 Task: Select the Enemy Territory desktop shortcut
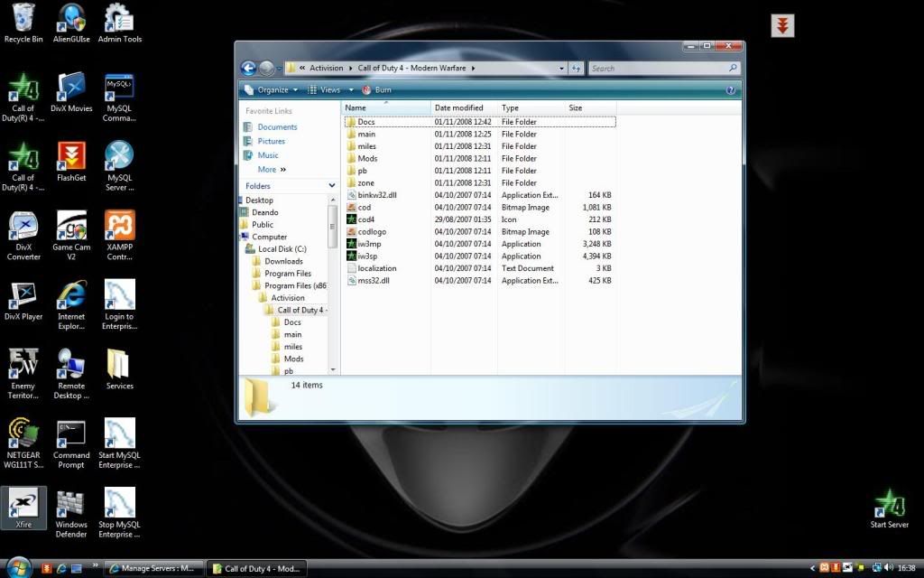point(23,375)
